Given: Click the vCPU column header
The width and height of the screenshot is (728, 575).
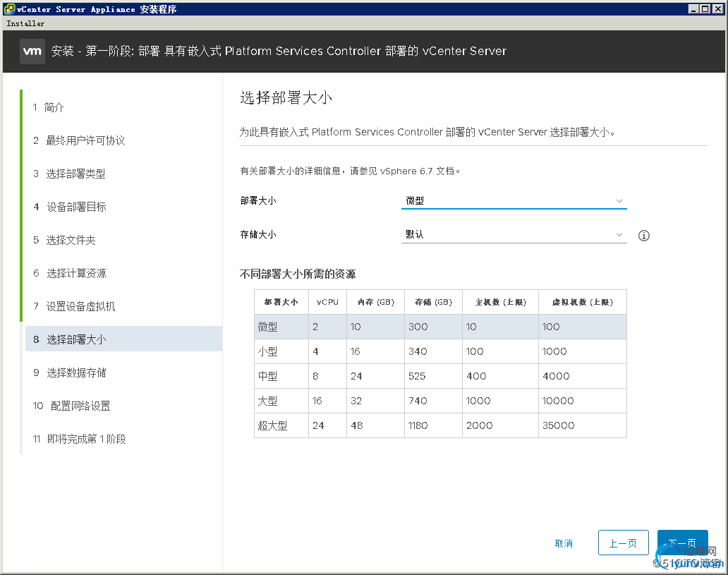Looking at the screenshot, I should click(x=328, y=302).
